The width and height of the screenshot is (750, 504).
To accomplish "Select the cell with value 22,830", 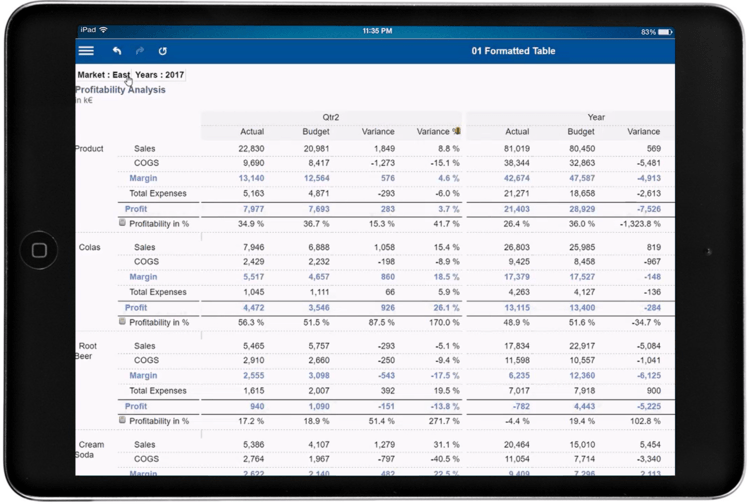I will pyautogui.click(x=251, y=149).
